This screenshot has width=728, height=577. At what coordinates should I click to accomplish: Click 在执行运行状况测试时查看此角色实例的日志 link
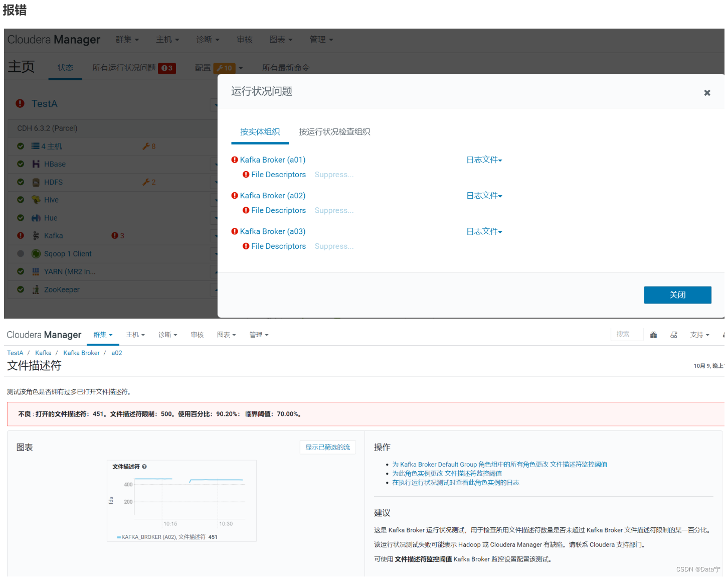tap(456, 483)
